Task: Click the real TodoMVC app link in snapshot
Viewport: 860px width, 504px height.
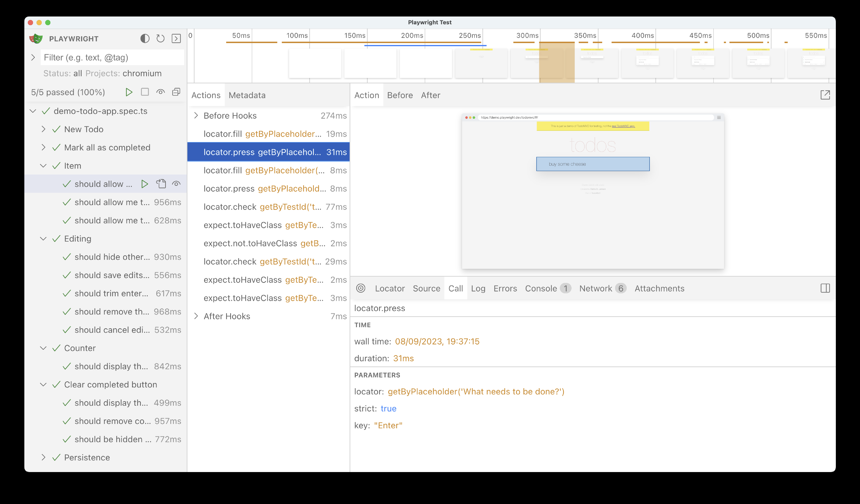Action: click(x=623, y=126)
